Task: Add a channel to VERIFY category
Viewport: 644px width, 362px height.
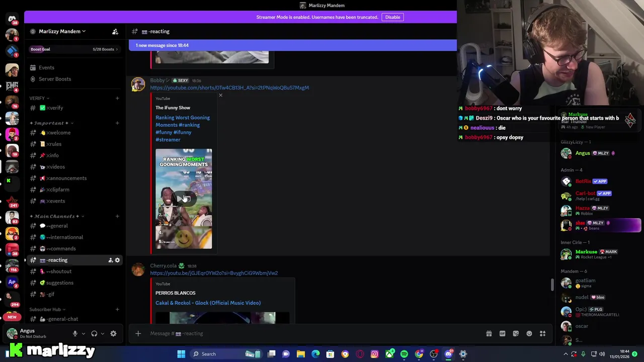Action: pyautogui.click(x=117, y=98)
